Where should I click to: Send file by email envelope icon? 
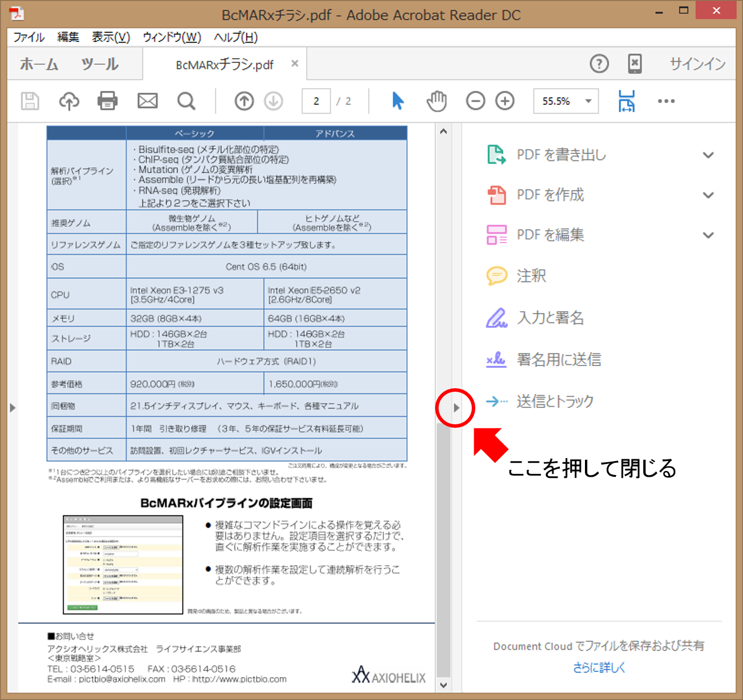click(x=148, y=101)
